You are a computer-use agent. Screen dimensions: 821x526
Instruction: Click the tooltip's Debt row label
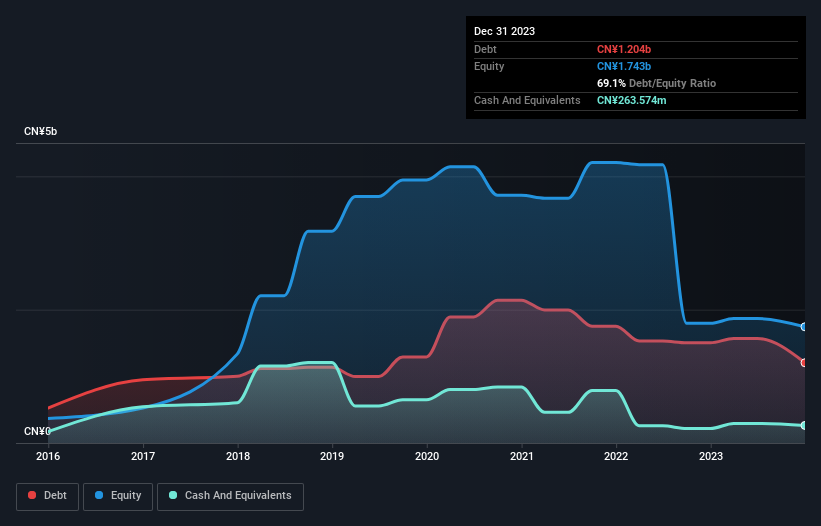485,49
